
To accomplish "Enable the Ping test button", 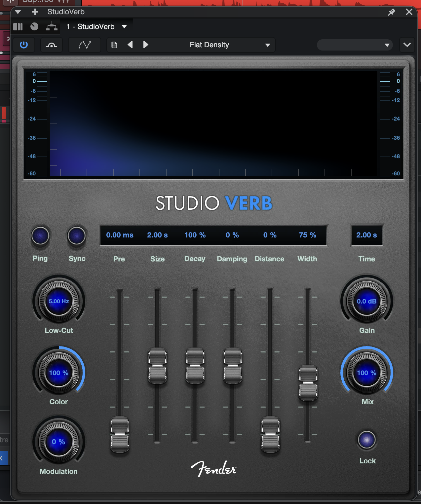I will [40, 235].
